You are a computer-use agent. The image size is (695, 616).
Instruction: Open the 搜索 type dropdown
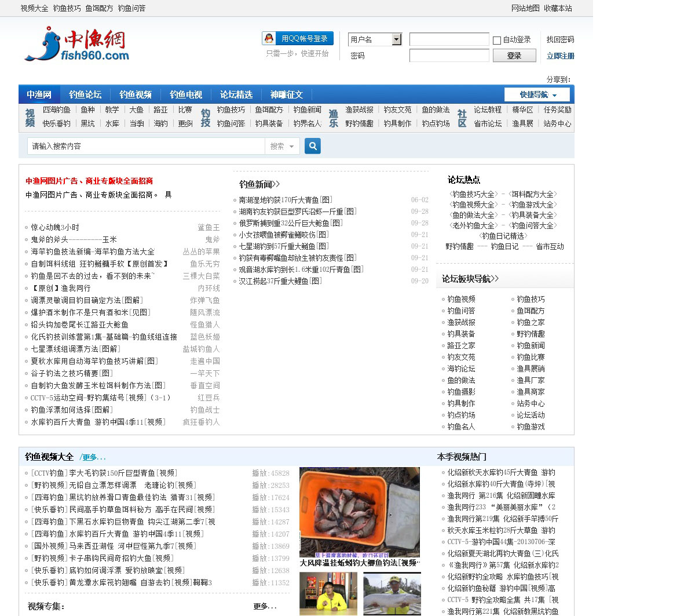[x=282, y=146]
